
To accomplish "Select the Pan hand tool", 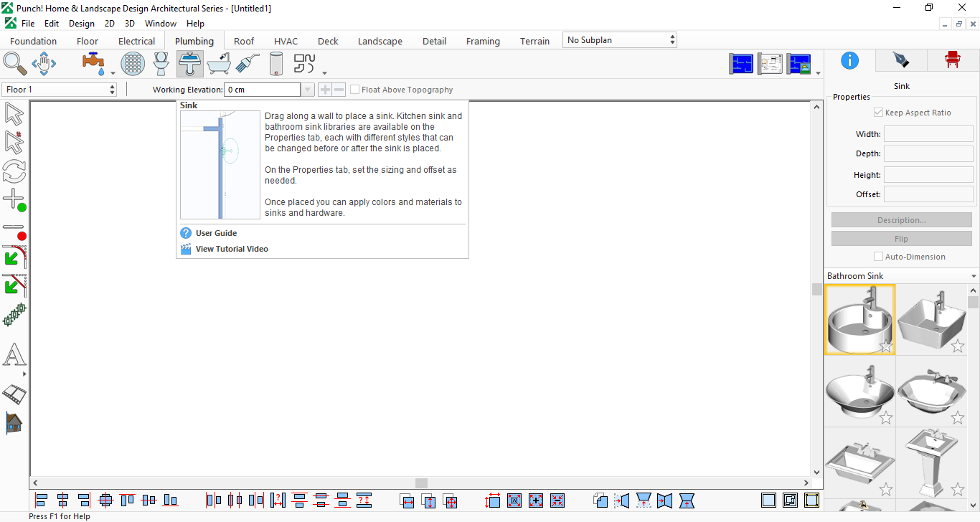I will [x=44, y=63].
